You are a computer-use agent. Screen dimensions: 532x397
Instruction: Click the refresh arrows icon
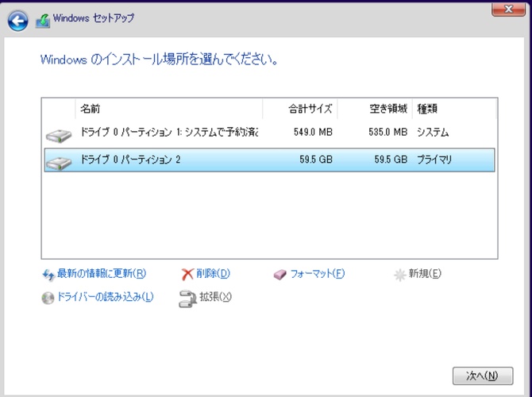(x=48, y=275)
